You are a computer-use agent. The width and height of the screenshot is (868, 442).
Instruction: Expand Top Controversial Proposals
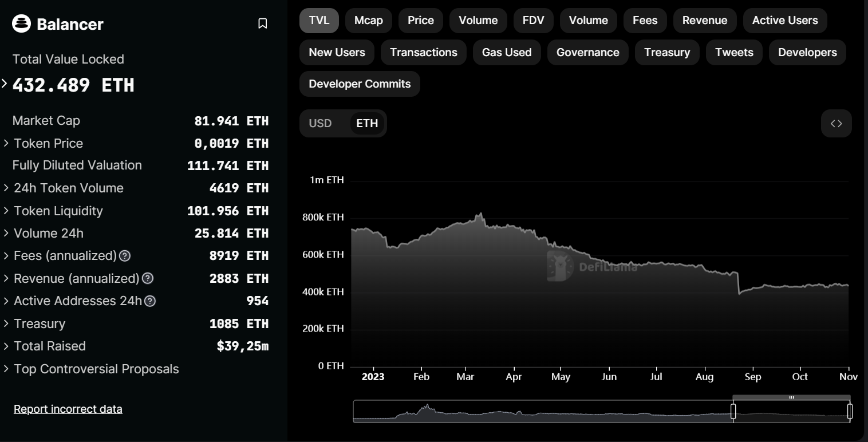tap(6, 369)
